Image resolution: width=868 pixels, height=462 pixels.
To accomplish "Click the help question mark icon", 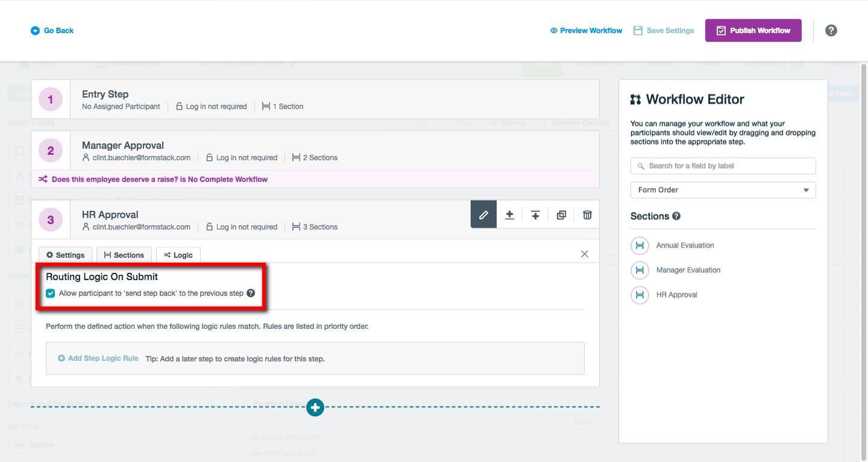I will click(x=831, y=31).
